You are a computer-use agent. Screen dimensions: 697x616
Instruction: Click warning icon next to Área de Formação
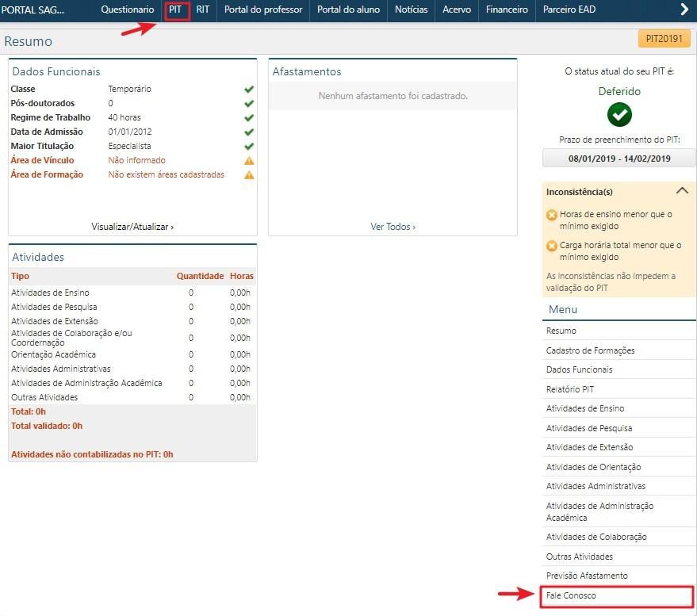pyautogui.click(x=249, y=174)
